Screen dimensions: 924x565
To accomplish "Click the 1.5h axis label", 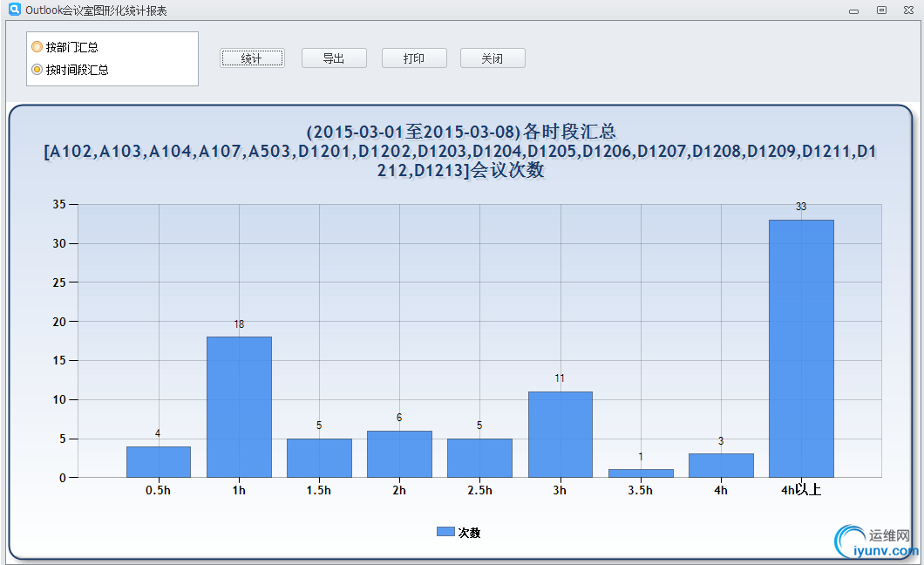I will [319, 490].
